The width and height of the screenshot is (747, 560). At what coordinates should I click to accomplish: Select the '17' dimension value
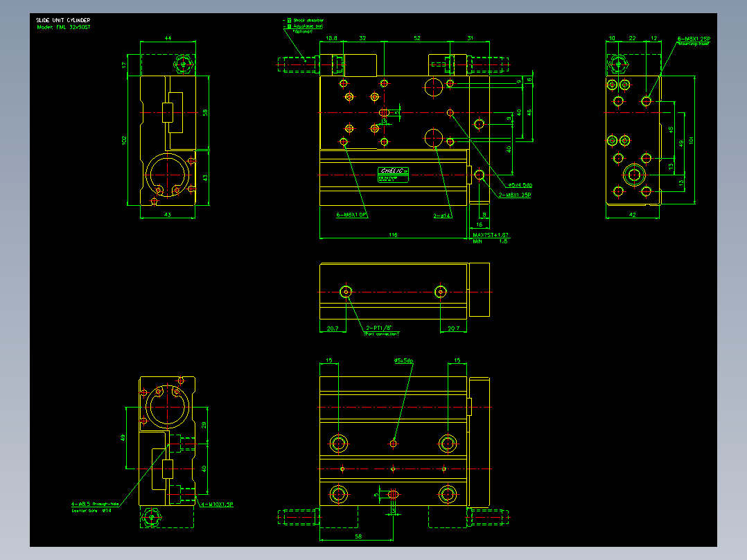coord(124,65)
